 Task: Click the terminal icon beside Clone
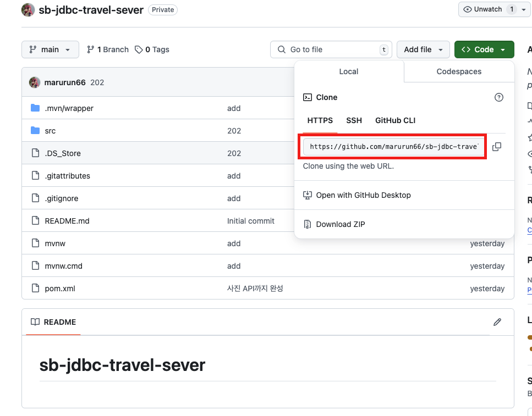click(x=307, y=97)
